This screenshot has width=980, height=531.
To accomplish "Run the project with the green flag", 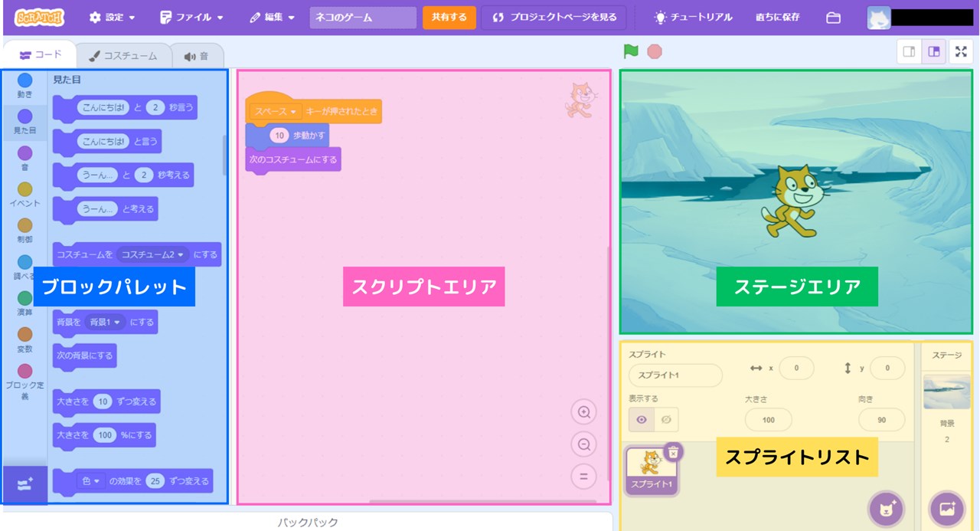I will [629, 51].
